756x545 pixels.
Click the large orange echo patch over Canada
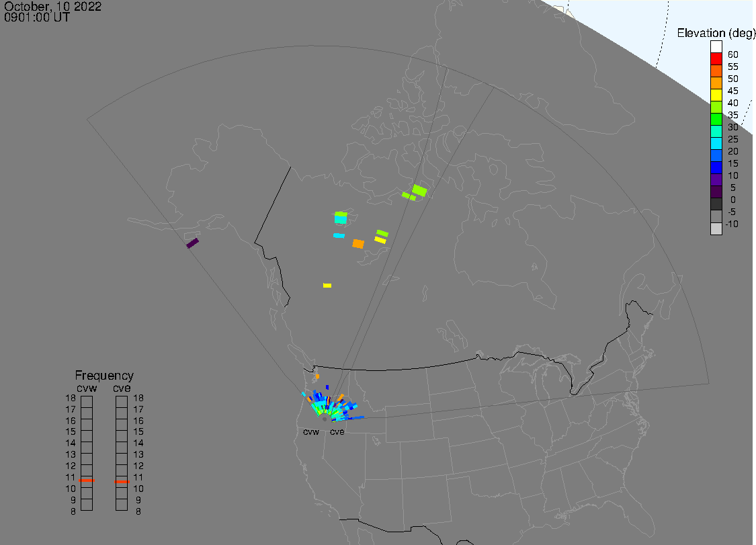358,243
